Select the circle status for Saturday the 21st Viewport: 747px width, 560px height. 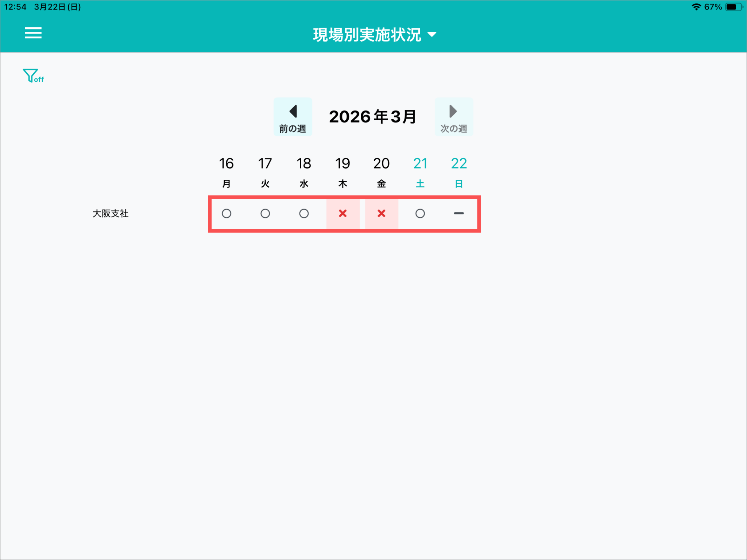[420, 214]
